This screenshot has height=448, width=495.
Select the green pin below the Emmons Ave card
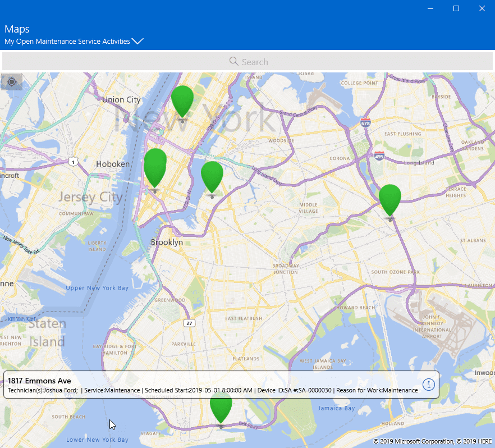click(x=221, y=409)
